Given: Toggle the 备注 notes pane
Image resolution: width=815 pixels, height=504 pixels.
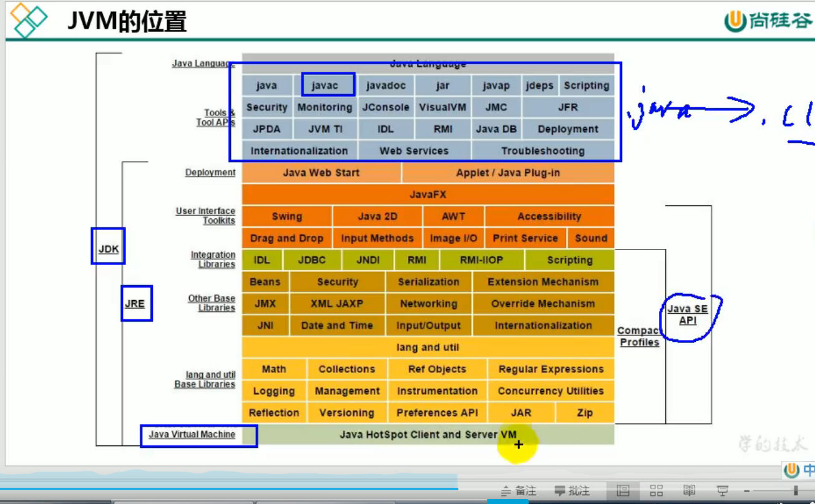Looking at the screenshot, I should click(519, 491).
